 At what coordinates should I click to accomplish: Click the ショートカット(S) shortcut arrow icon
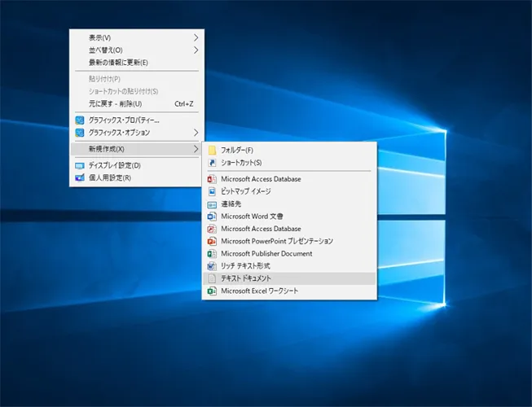[x=212, y=163]
